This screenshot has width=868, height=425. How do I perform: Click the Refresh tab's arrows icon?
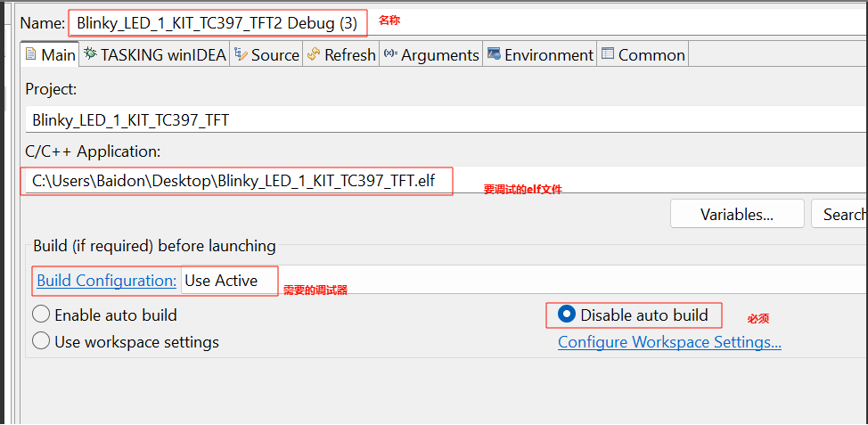313,54
